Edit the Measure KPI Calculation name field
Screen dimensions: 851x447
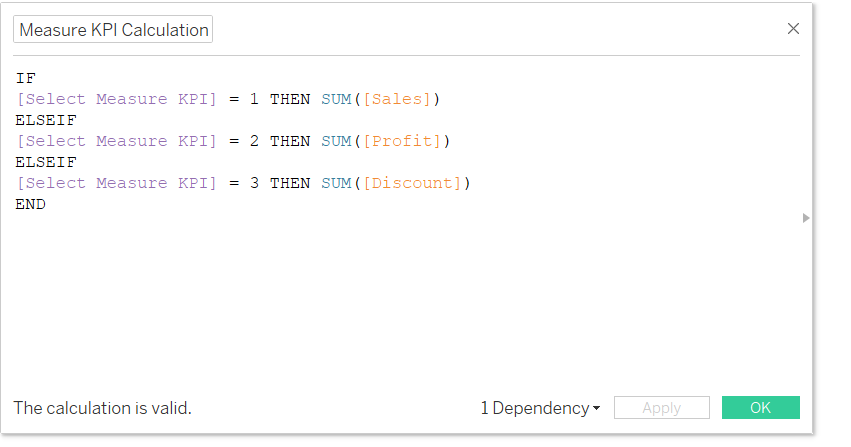(x=113, y=29)
